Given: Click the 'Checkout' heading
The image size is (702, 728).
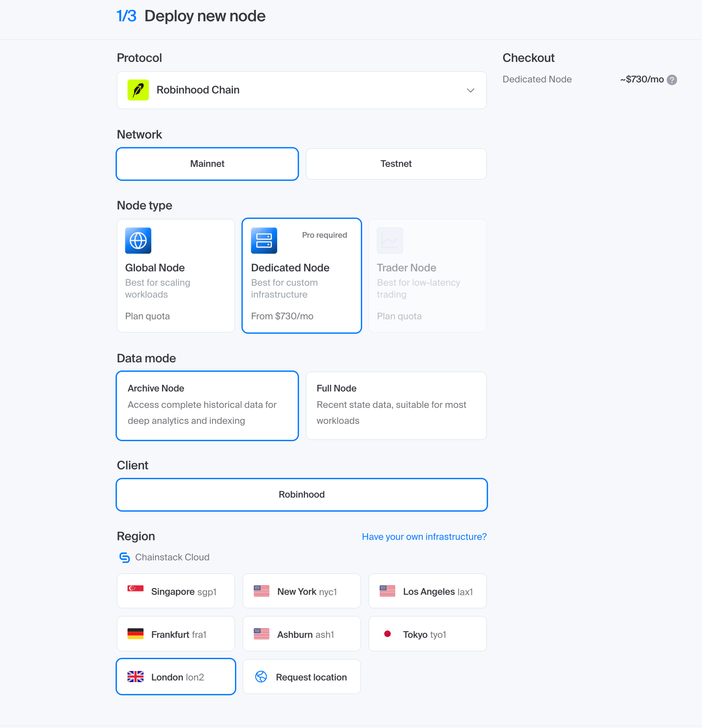Looking at the screenshot, I should pyautogui.click(x=529, y=58).
